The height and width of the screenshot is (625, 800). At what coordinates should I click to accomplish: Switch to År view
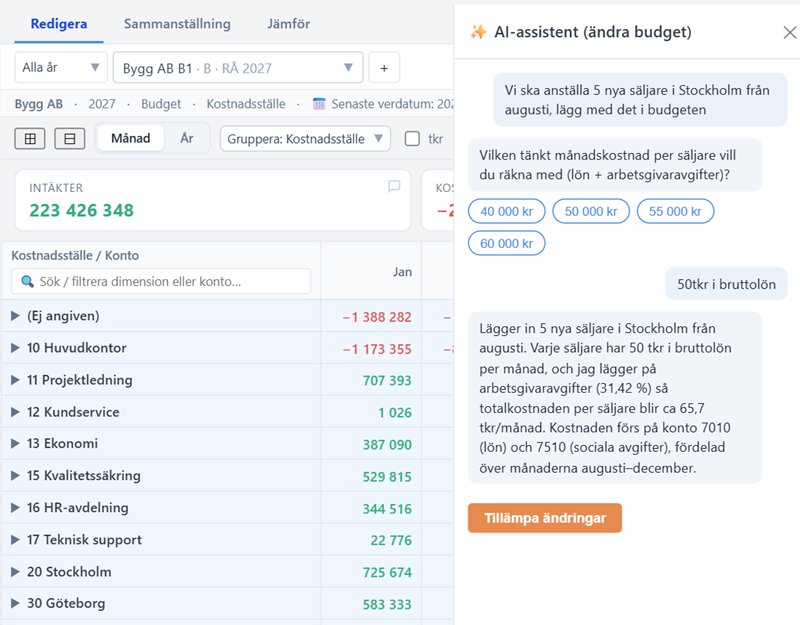tap(187, 138)
